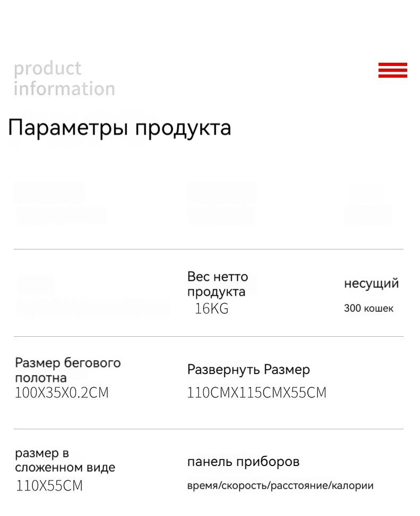Select the '110CMX115CMX55CM' dimension value

(256, 393)
